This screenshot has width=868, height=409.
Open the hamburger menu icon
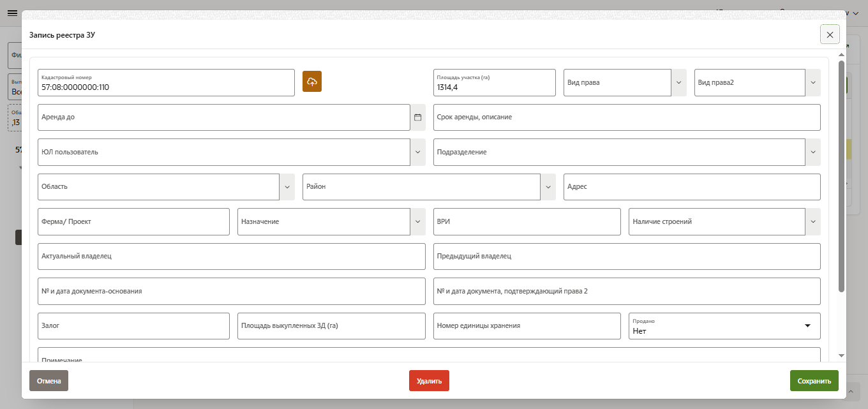click(12, 13)
